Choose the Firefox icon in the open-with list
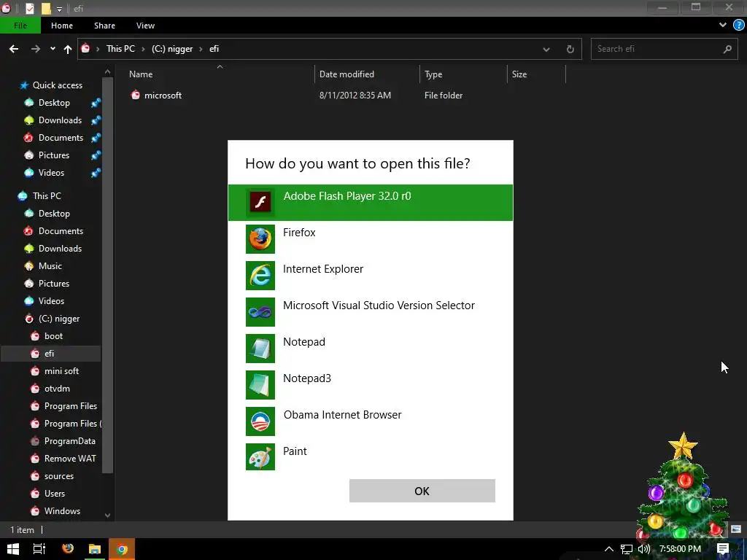747x560 pixels. point(260,239)
